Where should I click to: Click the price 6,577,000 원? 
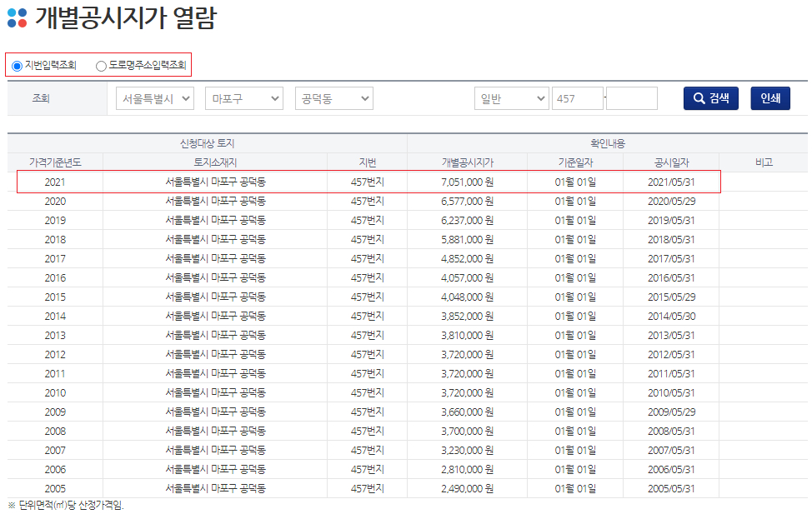click(x=467, y=202)
